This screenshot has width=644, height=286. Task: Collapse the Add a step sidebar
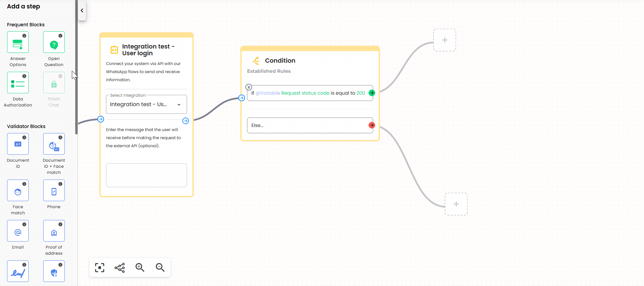point(82,10)
